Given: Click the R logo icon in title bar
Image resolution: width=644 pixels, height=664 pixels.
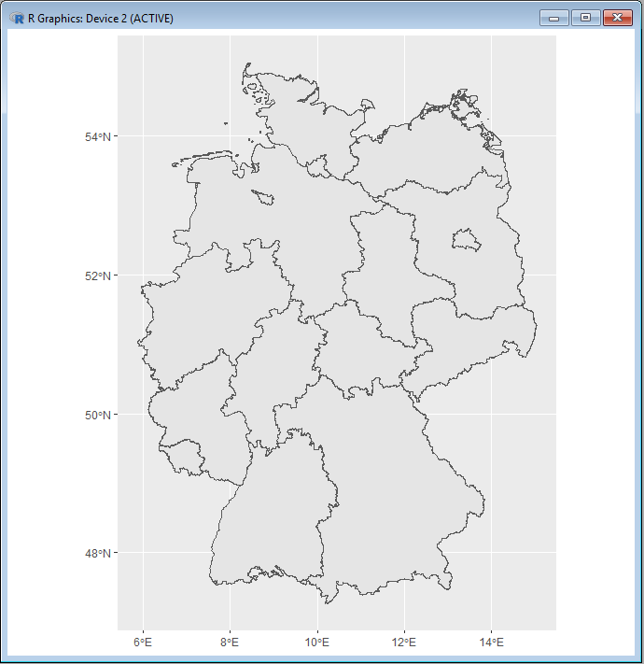Looking at the screenshot, I should point(16,19).
